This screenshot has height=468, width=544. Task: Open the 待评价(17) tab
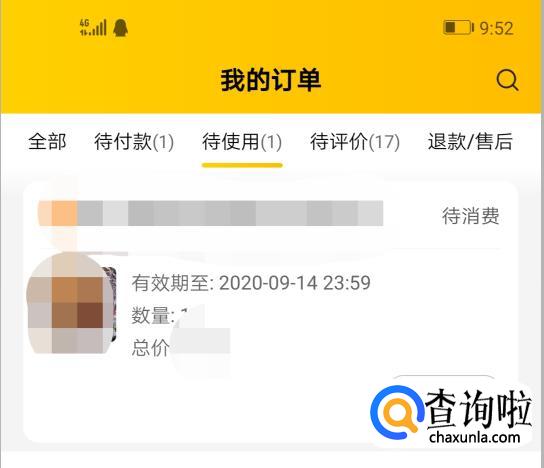355,142
